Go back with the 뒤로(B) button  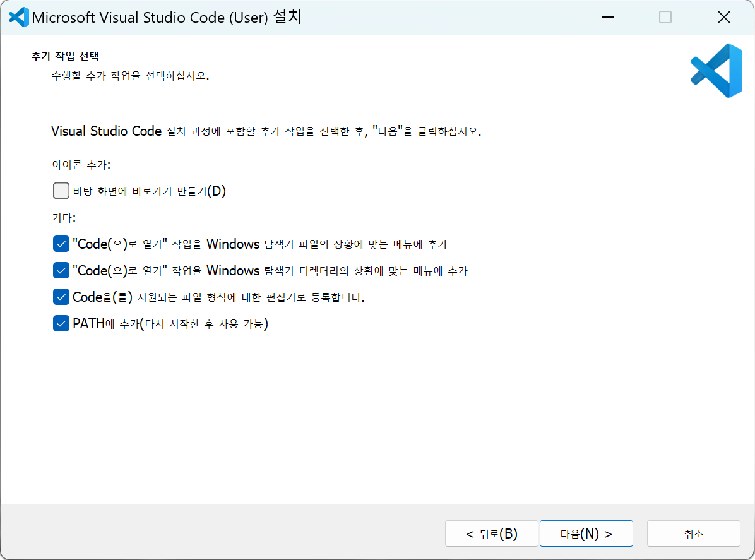pyautogui.click(x=491, y=533)
